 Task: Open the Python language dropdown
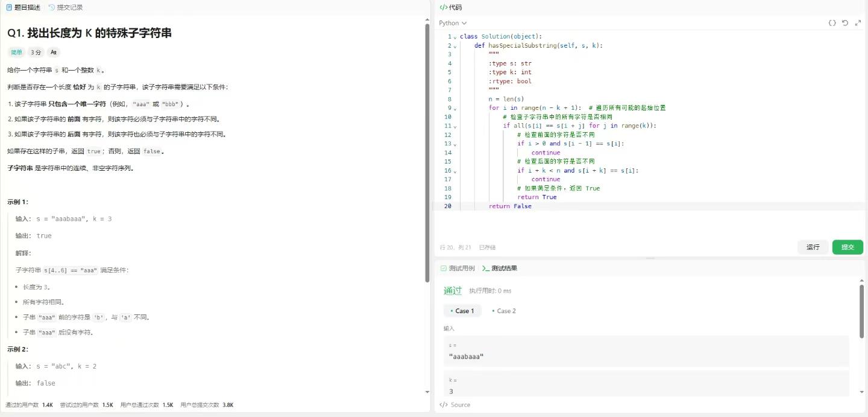pyautogui.click(x=453, y=23)
